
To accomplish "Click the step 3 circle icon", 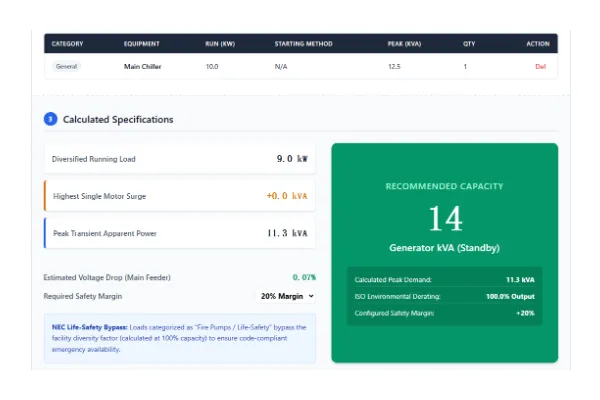I will 51,119.
